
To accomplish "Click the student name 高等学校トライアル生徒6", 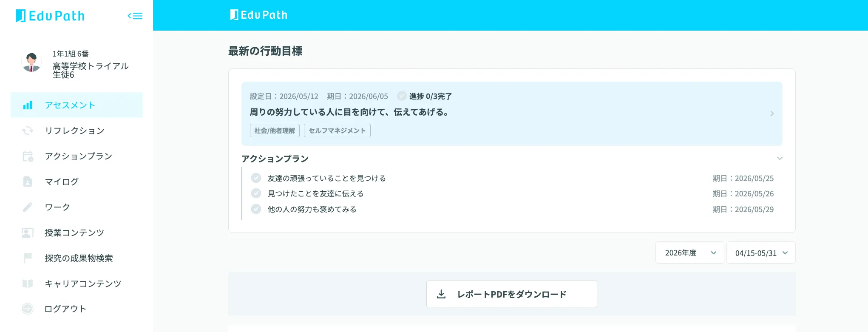I will click(91, 70).
